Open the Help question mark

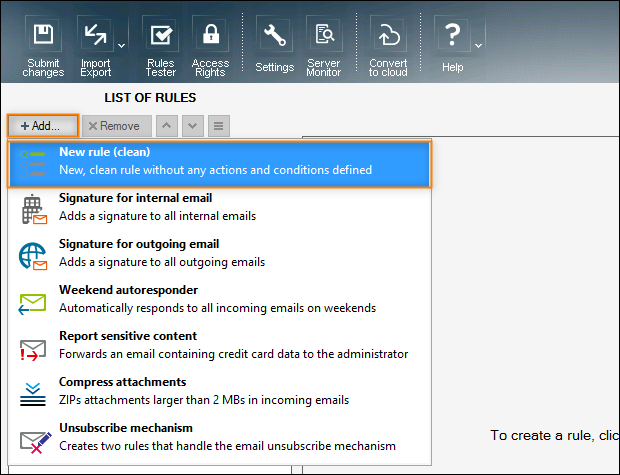coord(452,37)
